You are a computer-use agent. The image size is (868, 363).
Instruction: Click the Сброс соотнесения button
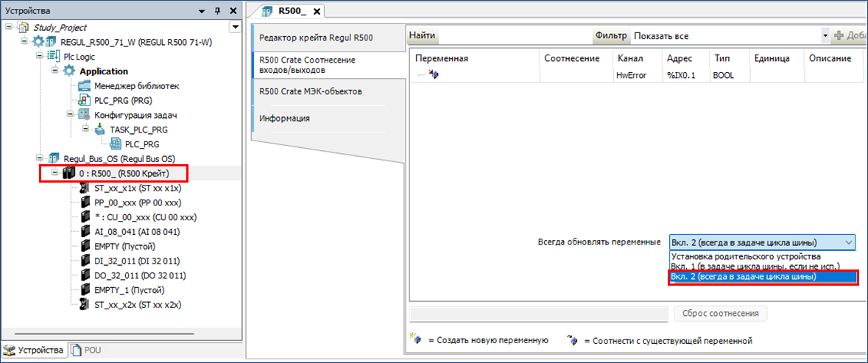[x=720, y=314]
